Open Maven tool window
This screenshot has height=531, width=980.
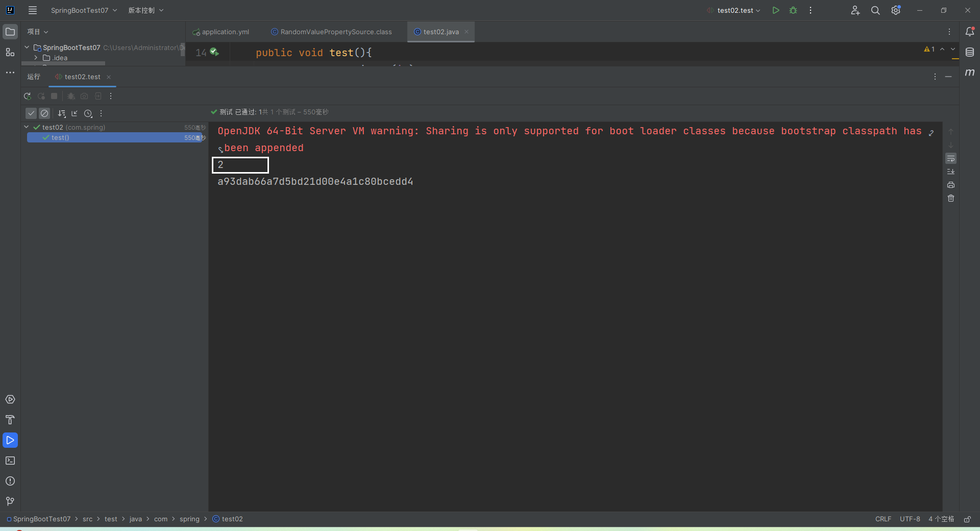tap(970, 73)
